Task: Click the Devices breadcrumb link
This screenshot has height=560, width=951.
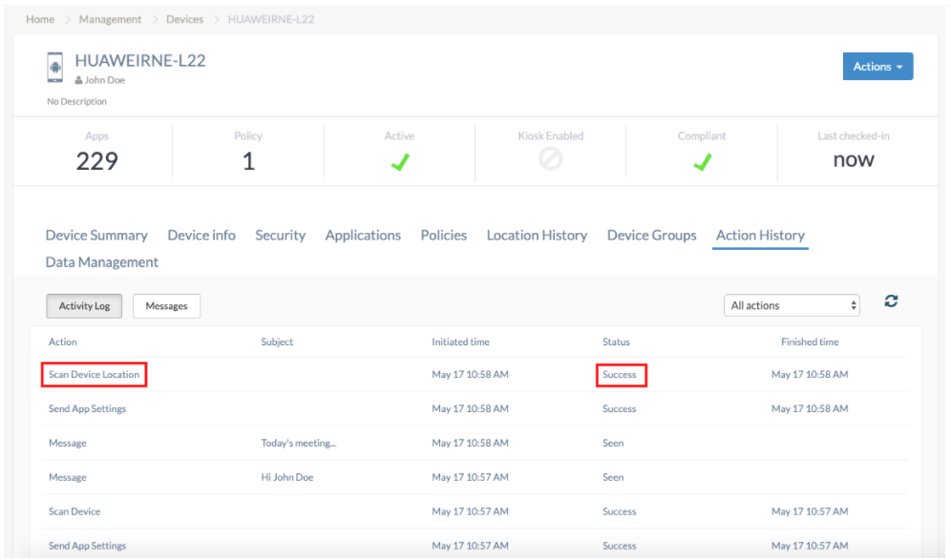Action: (184, 19)
